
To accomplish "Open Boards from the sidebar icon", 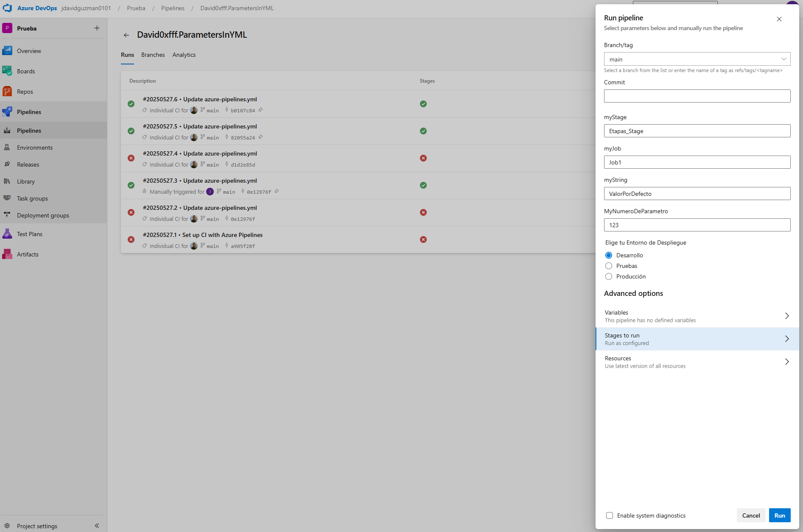I will [7, 71].
